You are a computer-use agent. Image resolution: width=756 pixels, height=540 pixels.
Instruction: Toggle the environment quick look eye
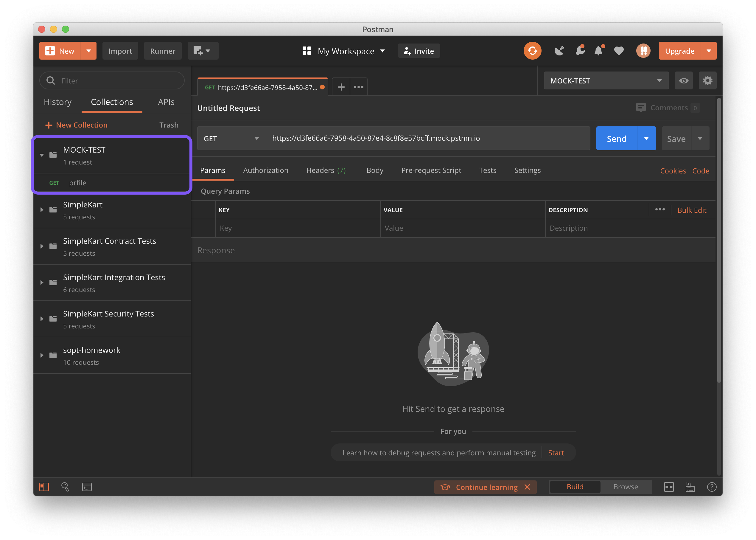[x=684, y=80]
